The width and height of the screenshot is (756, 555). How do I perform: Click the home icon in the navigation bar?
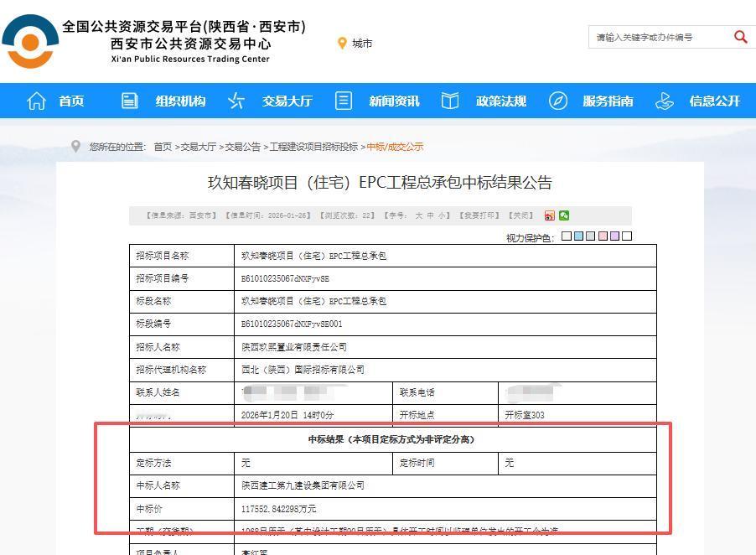click(x=36, y=101)
